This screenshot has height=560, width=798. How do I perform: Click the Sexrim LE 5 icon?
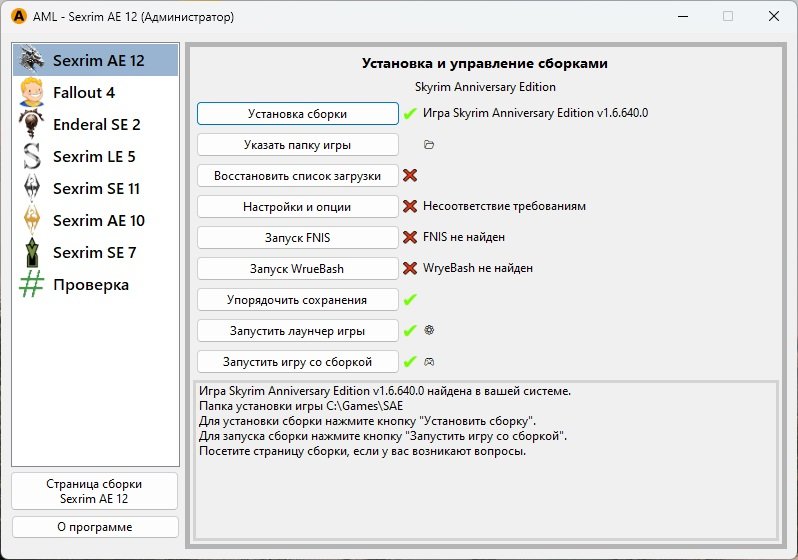point(33,156)
